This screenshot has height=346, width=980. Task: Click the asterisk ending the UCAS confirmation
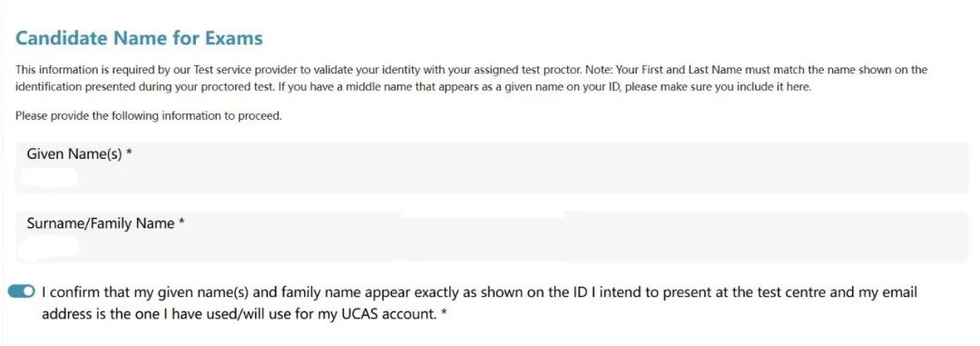coord(443,312)
